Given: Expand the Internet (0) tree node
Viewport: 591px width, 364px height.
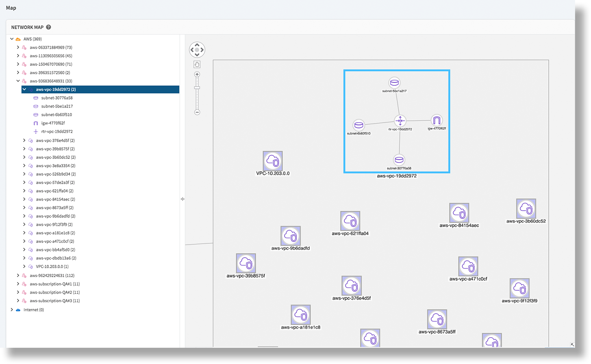Looking at the screenshot, I should pyautogui.click(x=12, y=310).
